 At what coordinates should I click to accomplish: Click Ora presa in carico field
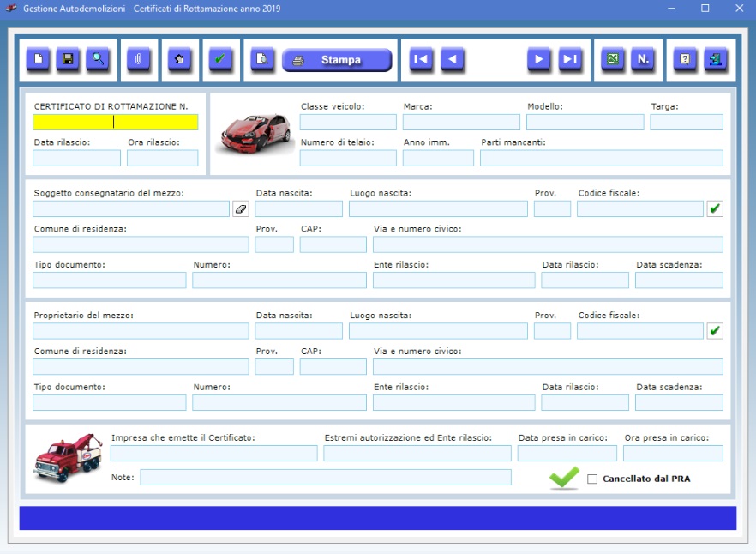pos(673,453)
